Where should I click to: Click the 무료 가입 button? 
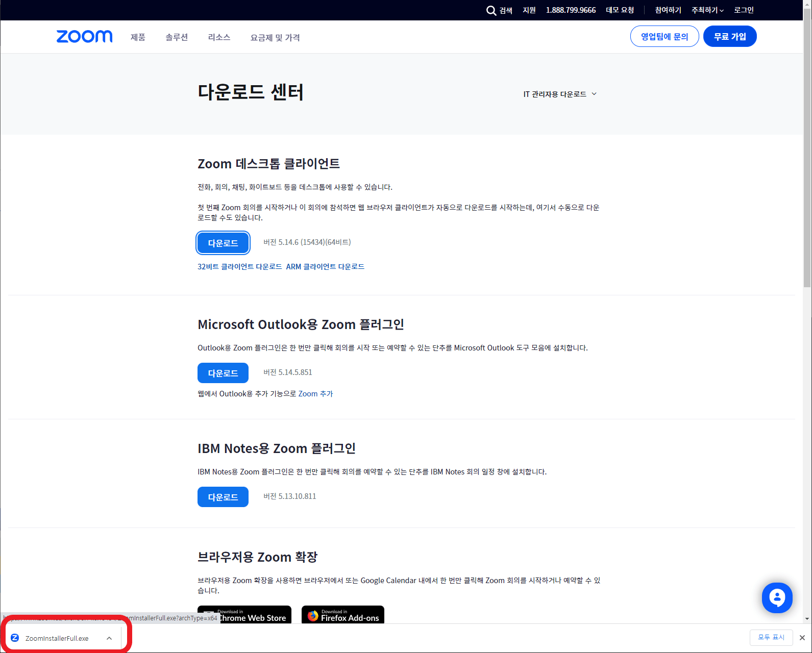click(730, 36)
